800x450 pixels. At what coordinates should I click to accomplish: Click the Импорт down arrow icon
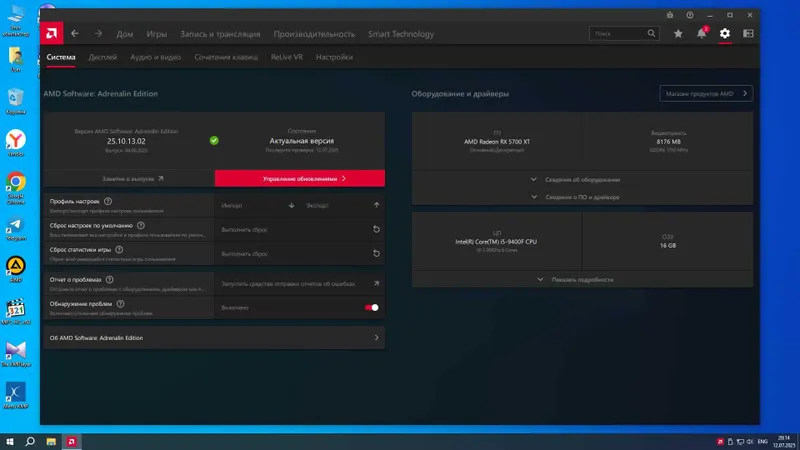(x=291, y=205)
